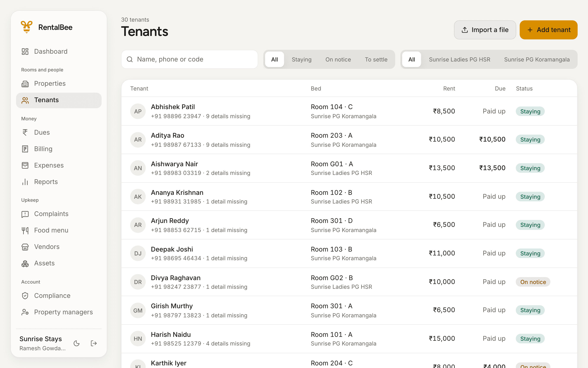The height and width of the screenshot is (368, 588).
Task: Select the On notice status filter
Action: pos(338,59)
